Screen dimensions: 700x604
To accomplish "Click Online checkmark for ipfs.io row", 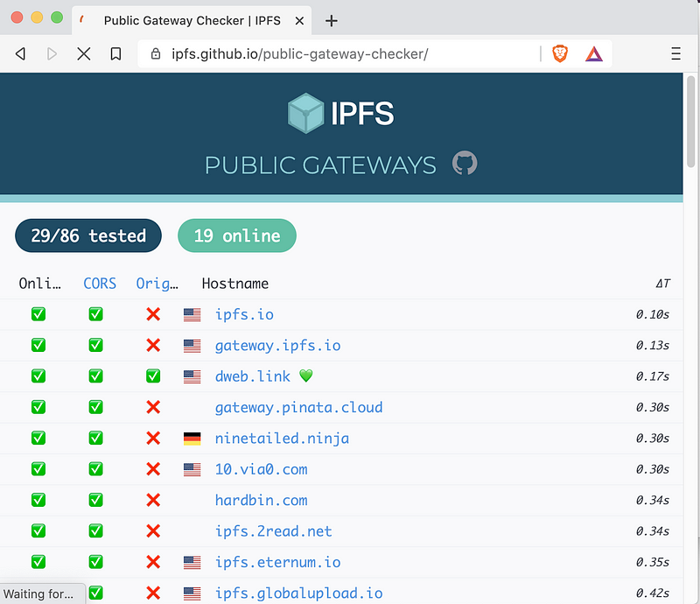I will point(38,314).
